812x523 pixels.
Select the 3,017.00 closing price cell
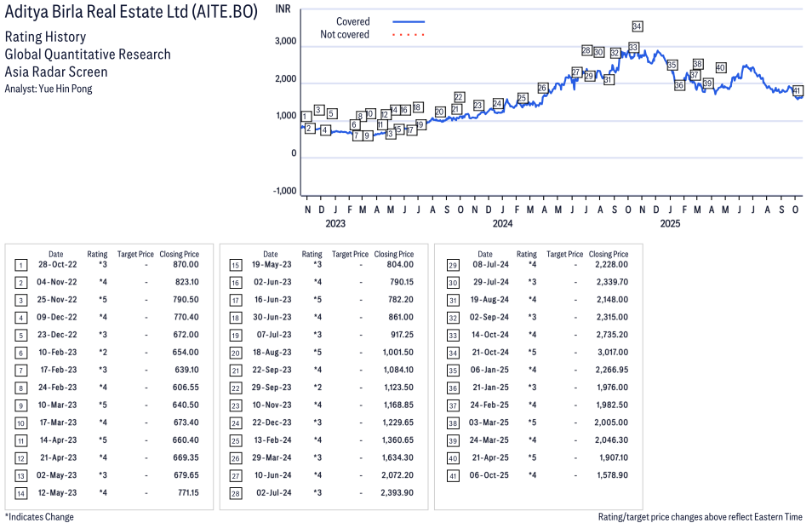pos(611,353)
